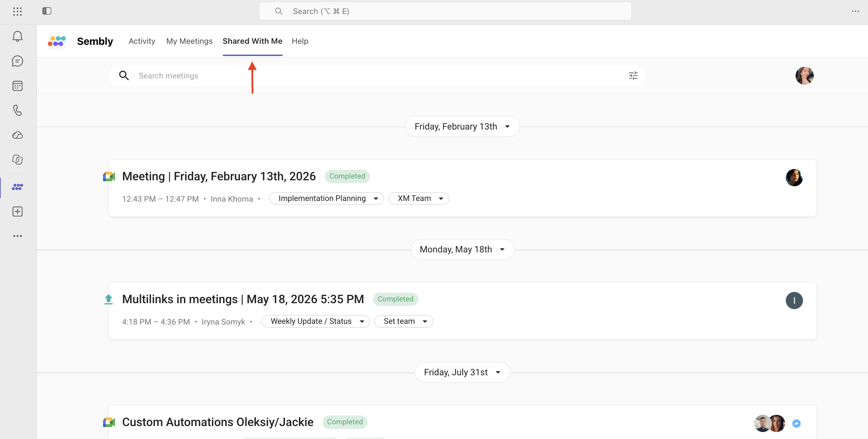Open Help tab
868x439 pixels.
click(300, 41)
